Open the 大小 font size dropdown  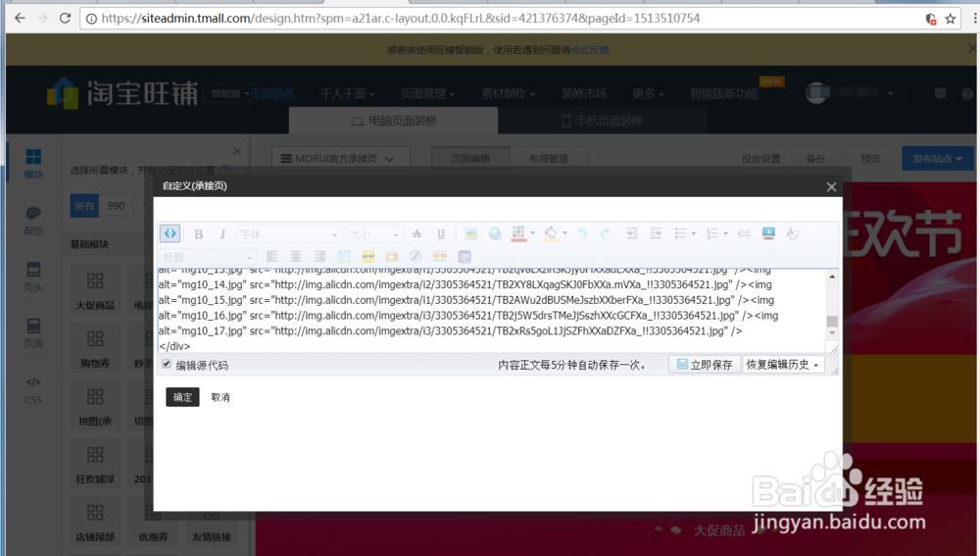coord(373,234)
